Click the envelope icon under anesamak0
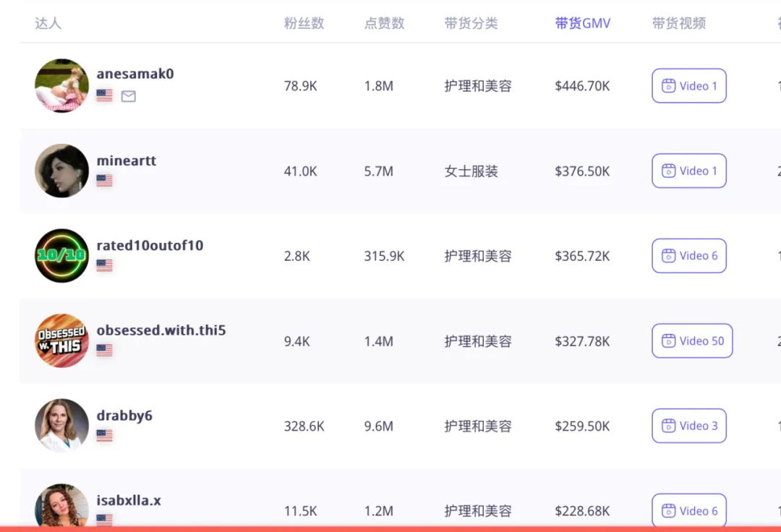The height and width of the screenshot is (532, 781). [x=128, y=96]
